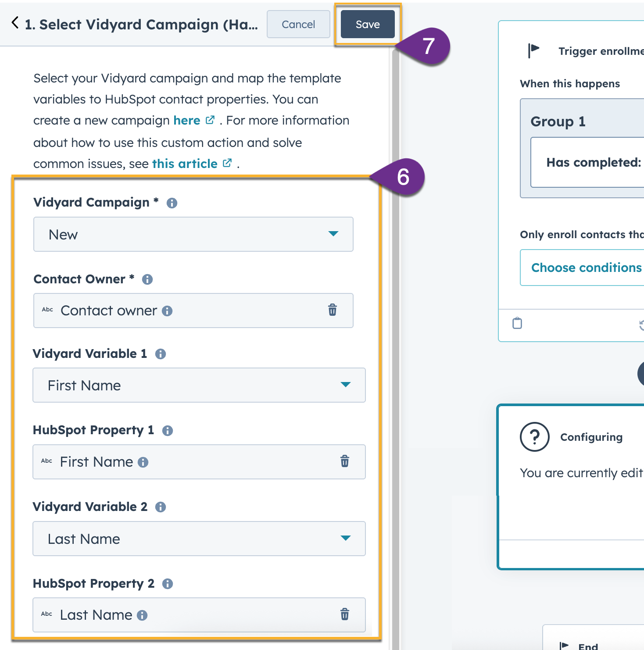The width and height of the screenshot is (644, 650).
Task: Save the Vidyard campaign action
Action: pyautogui.click(x=368, y=25)
